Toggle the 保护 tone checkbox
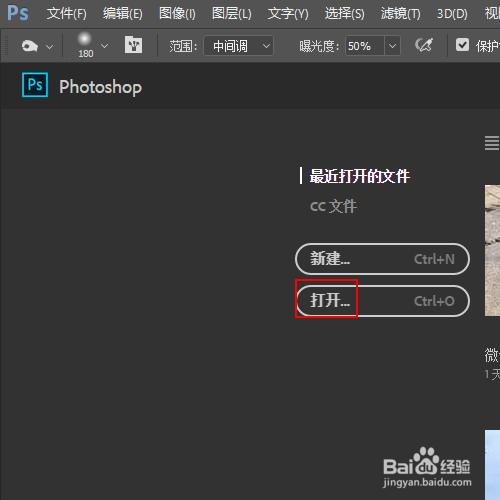This screenshot has width=500, height=500. pos(462,45)
